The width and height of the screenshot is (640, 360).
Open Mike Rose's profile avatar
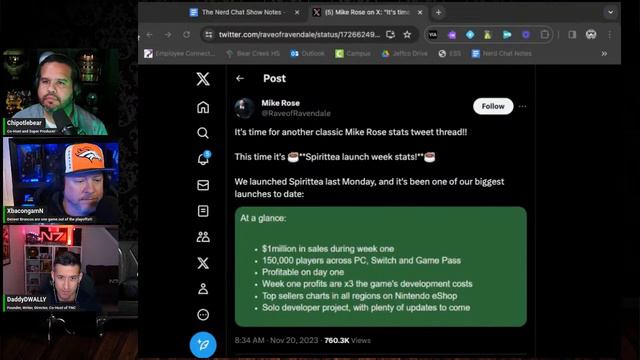(x=244, y=108)
